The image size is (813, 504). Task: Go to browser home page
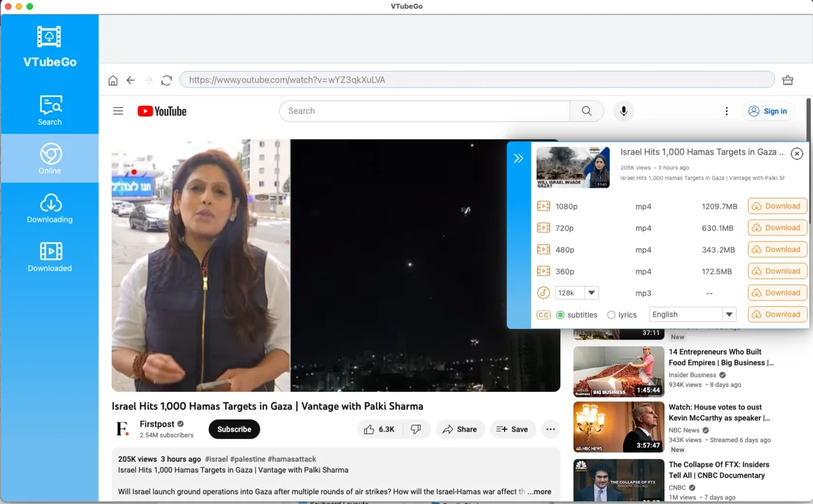pos(113,80)
